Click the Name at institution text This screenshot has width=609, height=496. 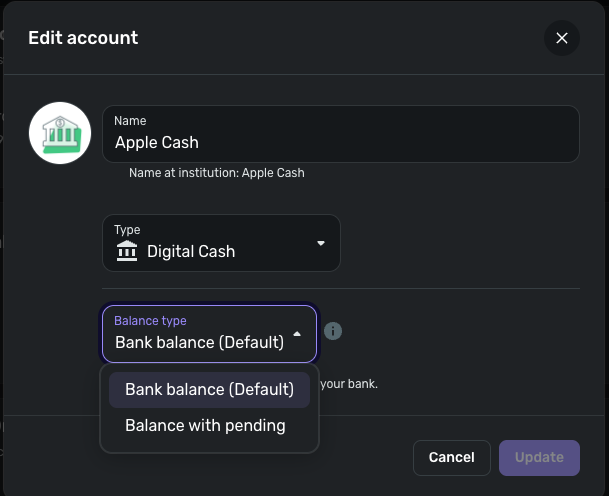pos(216,173)
